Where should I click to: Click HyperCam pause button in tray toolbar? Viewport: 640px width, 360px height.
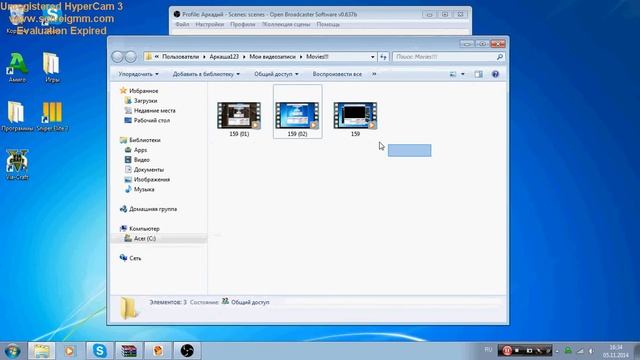[507, 351]
